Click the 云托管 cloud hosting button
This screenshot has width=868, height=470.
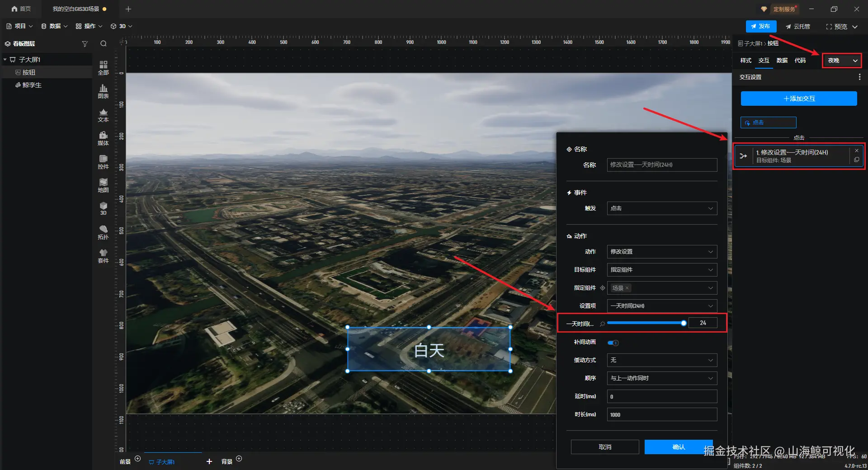click(x=798, y=27)
